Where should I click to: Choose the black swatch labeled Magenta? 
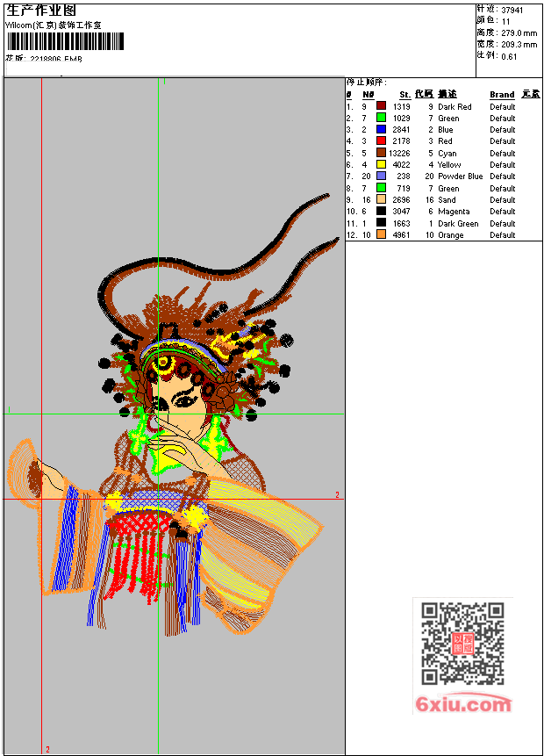[x=381, y=211]
